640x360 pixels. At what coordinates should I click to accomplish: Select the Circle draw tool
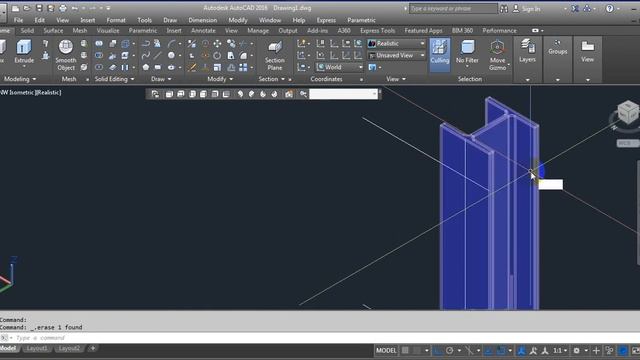(x=171, y=55)
